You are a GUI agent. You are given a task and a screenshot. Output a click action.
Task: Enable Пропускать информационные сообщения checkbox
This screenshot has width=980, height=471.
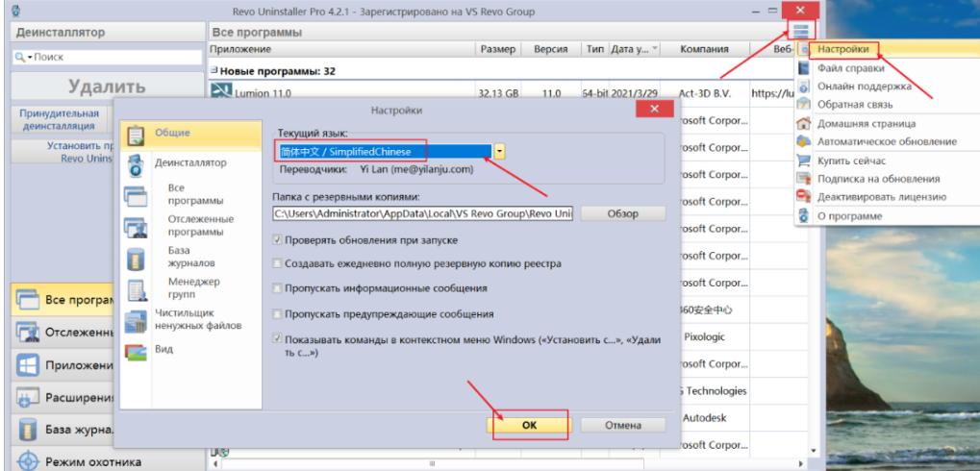click(277, 288)
